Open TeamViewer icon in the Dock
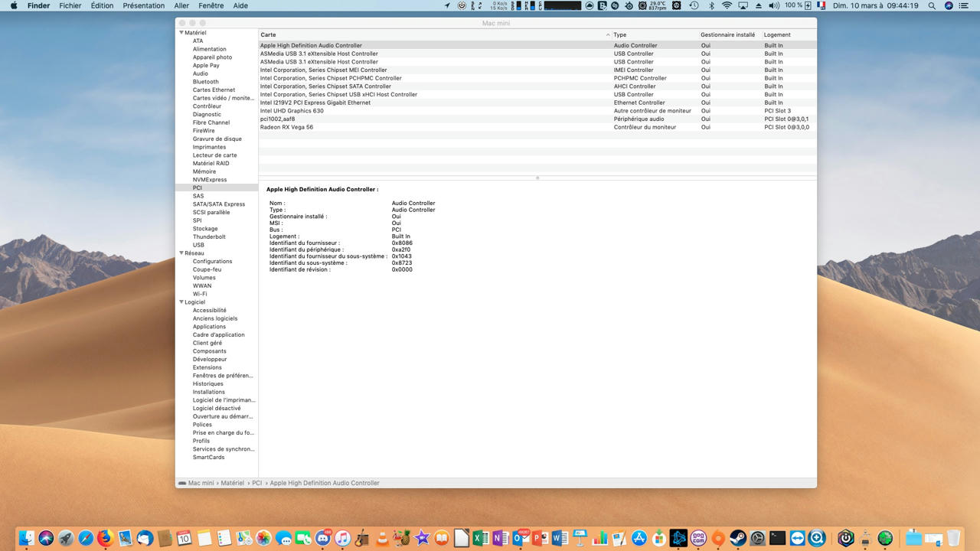Screen dimensions: 980x551 tap(797, 538)
